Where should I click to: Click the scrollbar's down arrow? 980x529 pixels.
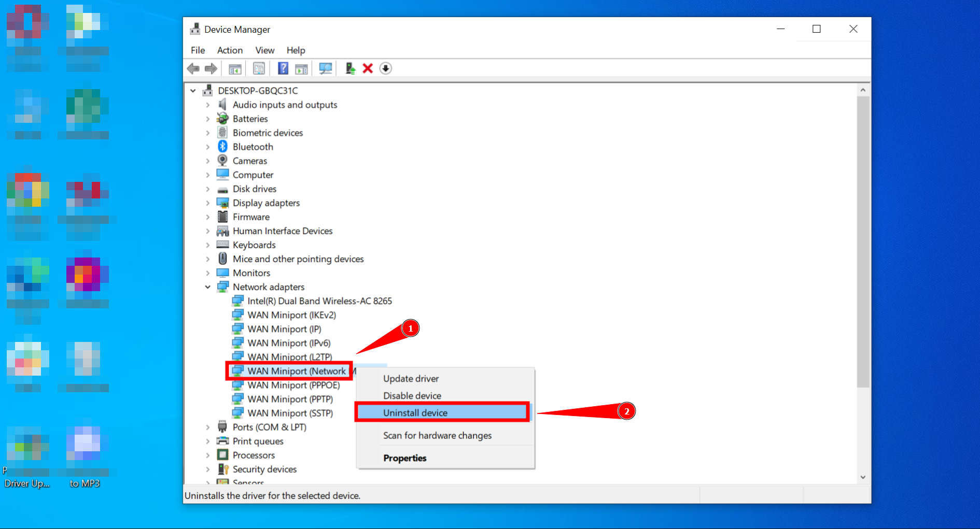[863, 477]
